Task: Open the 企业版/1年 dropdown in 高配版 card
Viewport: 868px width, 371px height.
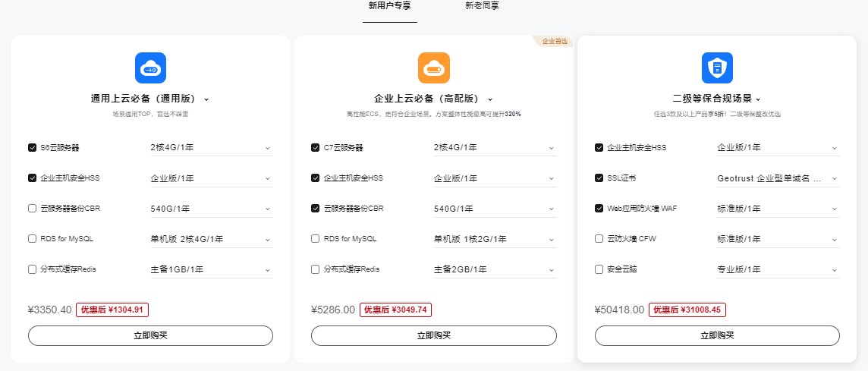Action: tap(495, 178)
